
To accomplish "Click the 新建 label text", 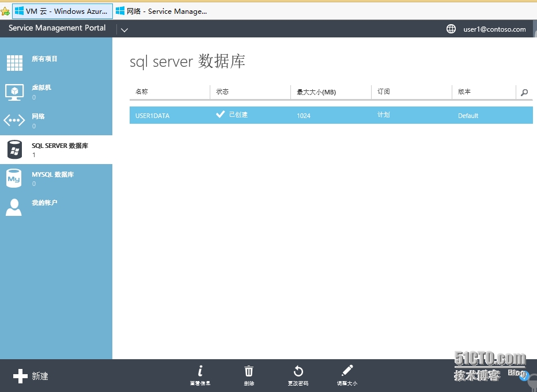I will tap(40, 376).
